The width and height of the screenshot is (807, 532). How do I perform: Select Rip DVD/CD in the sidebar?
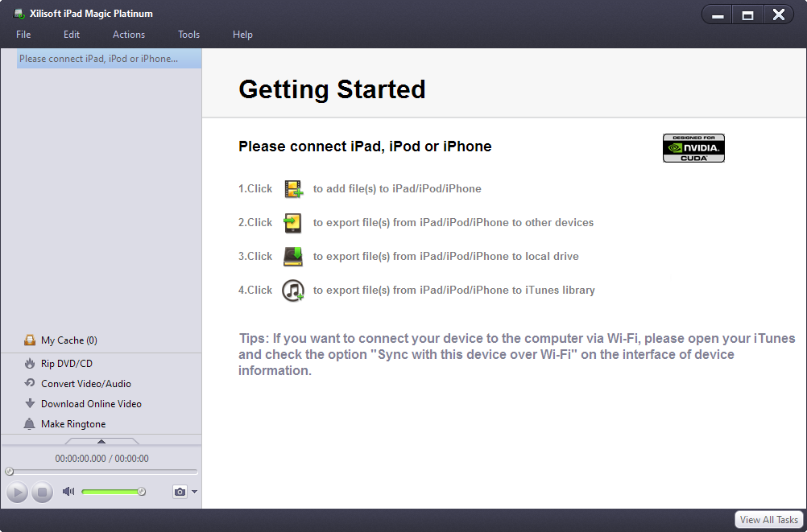(x=66, y=364)
